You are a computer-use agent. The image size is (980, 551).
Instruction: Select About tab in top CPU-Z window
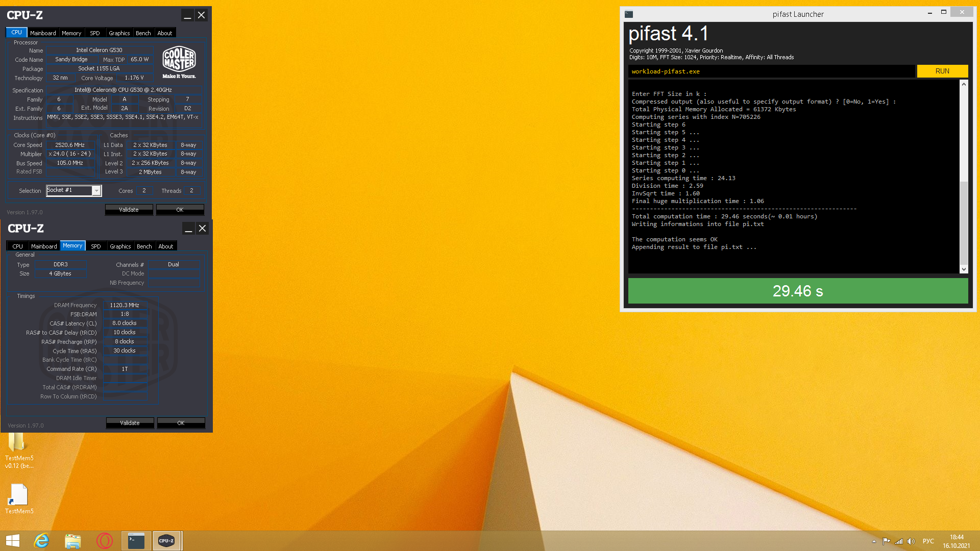point(165,33)
